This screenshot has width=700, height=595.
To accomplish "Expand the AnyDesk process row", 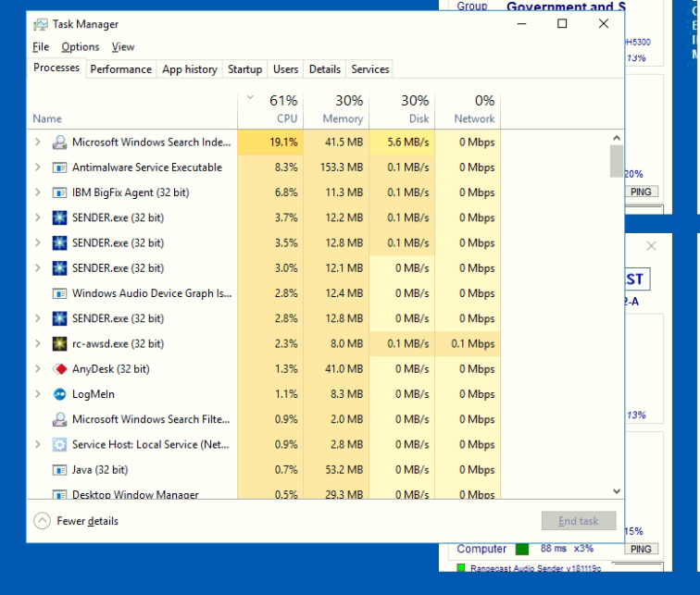I will click(38, 369).
